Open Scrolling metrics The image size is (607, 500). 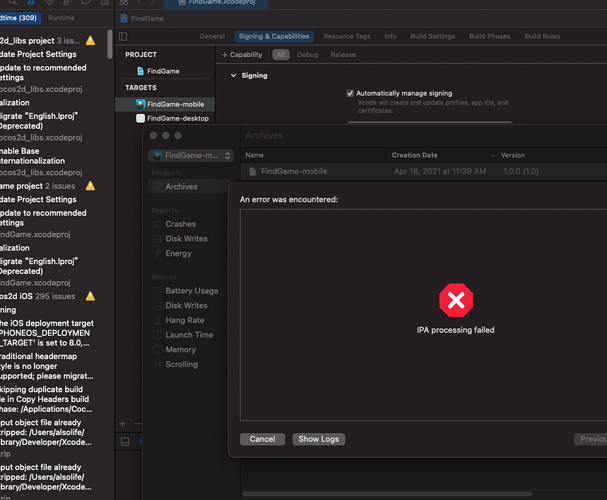point(182,364)
